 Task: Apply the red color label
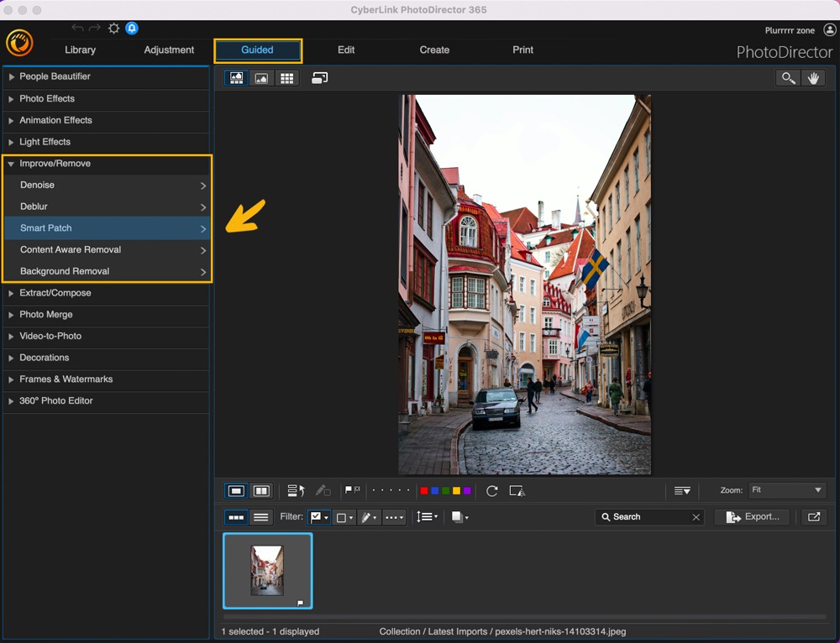(424, 490)
